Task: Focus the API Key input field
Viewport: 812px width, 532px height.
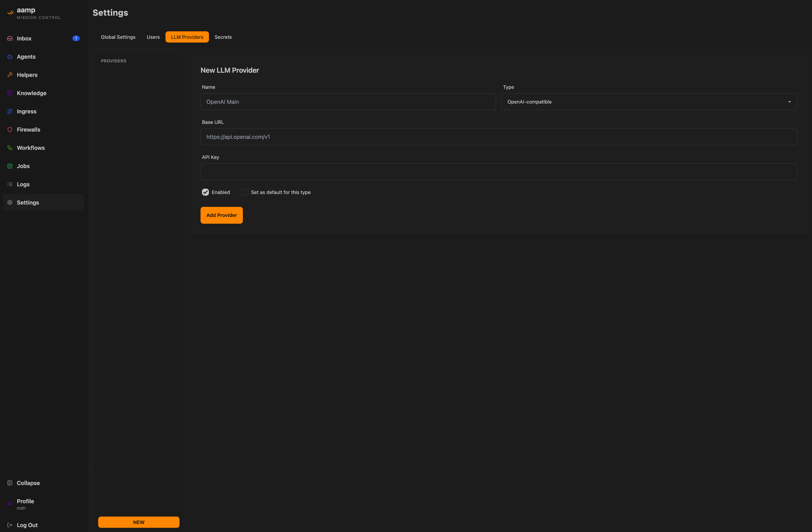Action: point(499,172)
